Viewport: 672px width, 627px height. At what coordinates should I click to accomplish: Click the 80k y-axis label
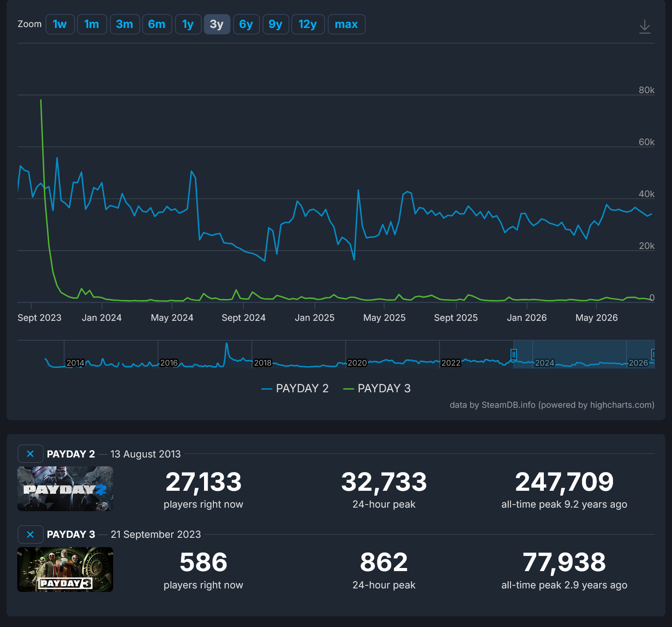pyautogui.click(x=647, y=90)
